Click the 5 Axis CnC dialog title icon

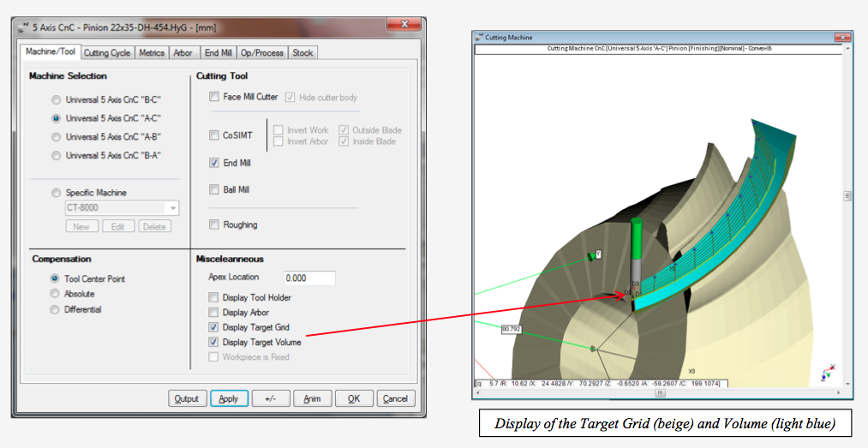(x=23, y=27)
